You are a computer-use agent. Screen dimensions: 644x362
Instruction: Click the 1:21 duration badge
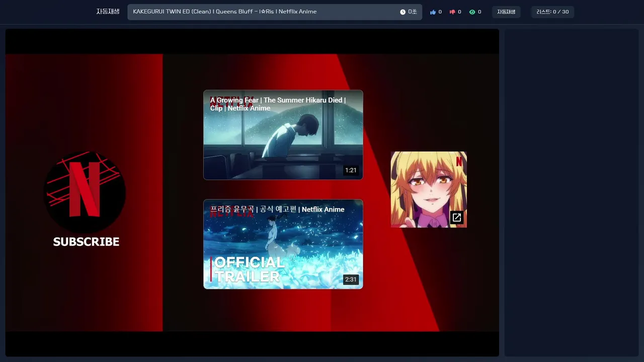351,170
